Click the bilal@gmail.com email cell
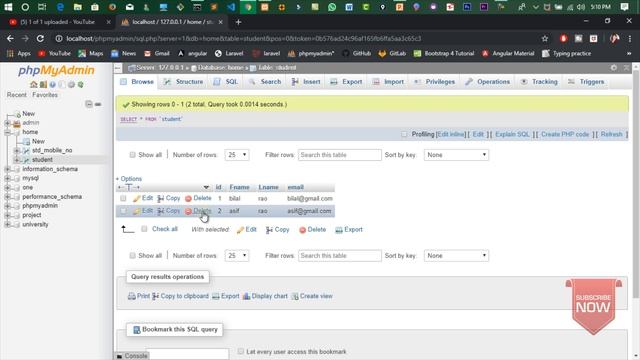640x360 pixels. pos(310,198)
